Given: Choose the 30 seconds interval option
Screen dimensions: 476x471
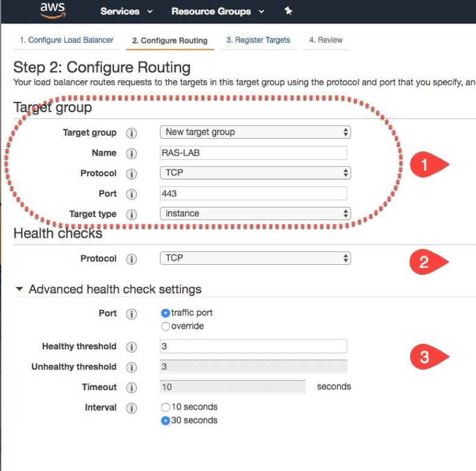Looking at the screenshot, I should pos(165,420).
